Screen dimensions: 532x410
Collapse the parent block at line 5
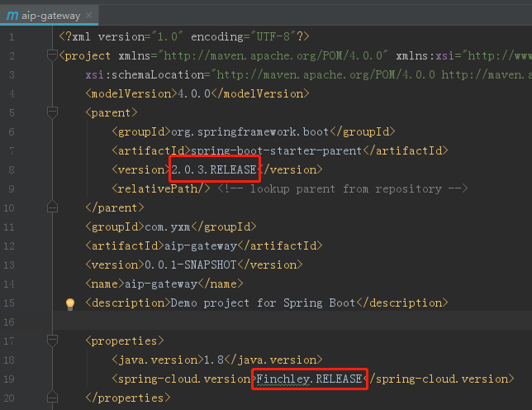point(52,112)
